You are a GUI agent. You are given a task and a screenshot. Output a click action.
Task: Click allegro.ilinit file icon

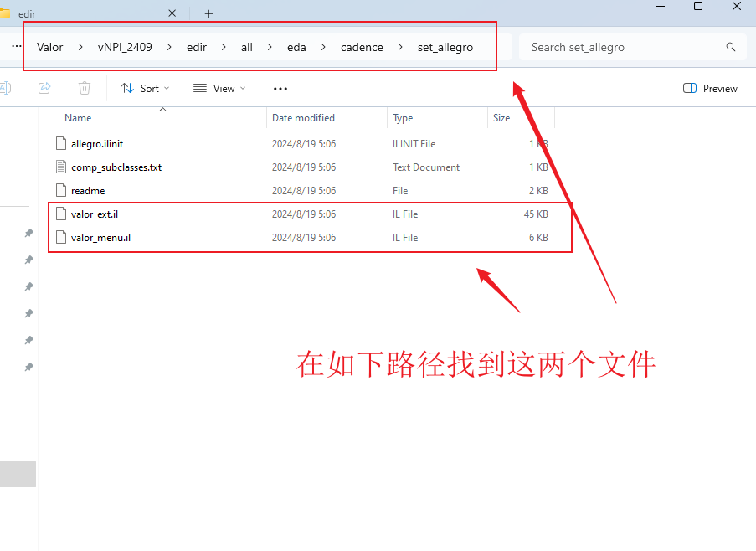pyautogui.click(x=61, y=143)
